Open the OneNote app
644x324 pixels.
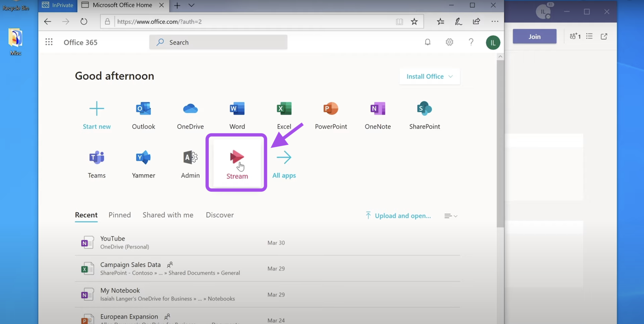[x=378, y=115]
